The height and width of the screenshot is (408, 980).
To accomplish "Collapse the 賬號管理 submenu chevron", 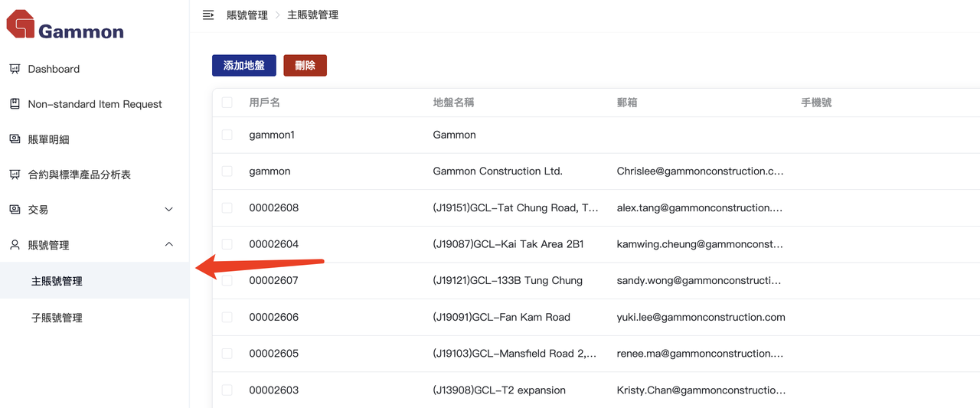I will point(169,245).
